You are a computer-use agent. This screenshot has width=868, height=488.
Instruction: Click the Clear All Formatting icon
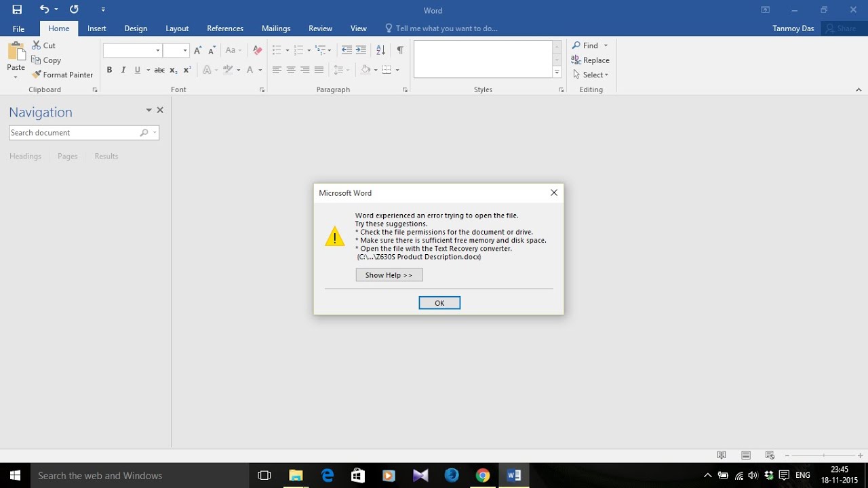pyautogui.click(x=257, y=50)
